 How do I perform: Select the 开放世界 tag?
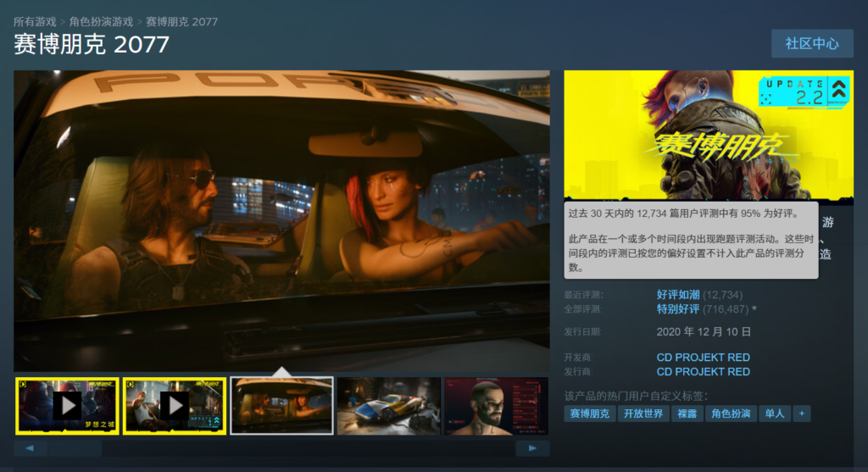tap(643, 414)
